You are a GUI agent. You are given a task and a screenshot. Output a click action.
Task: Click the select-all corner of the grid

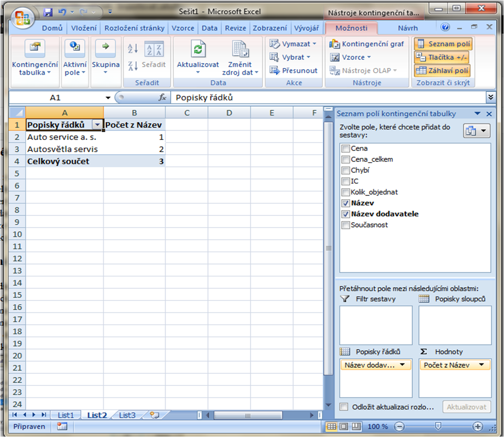(x=17, y=113)
